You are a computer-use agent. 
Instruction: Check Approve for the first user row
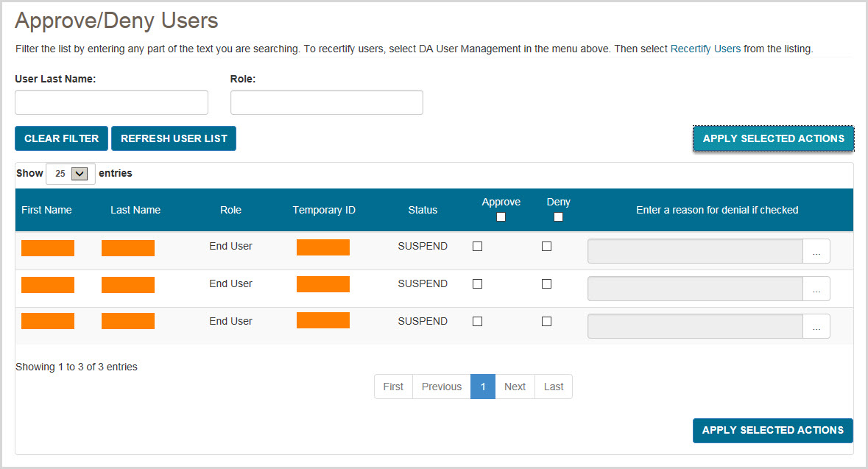477,247
